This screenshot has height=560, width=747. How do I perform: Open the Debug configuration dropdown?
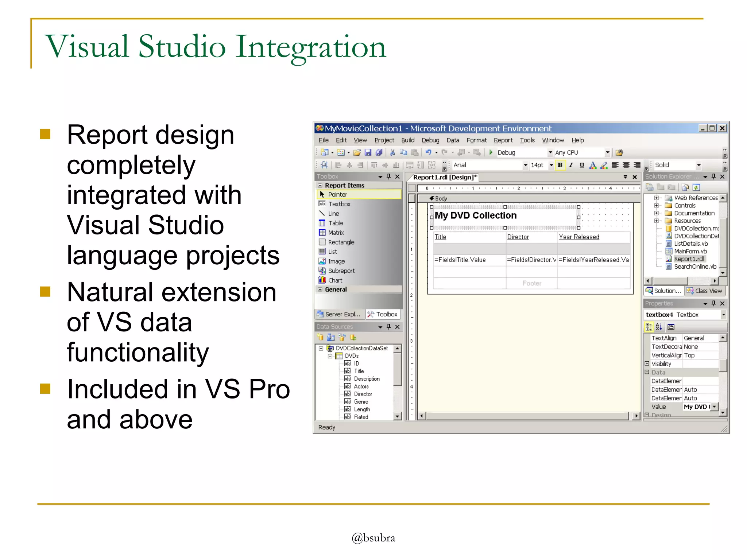click(x=550, y=152)
